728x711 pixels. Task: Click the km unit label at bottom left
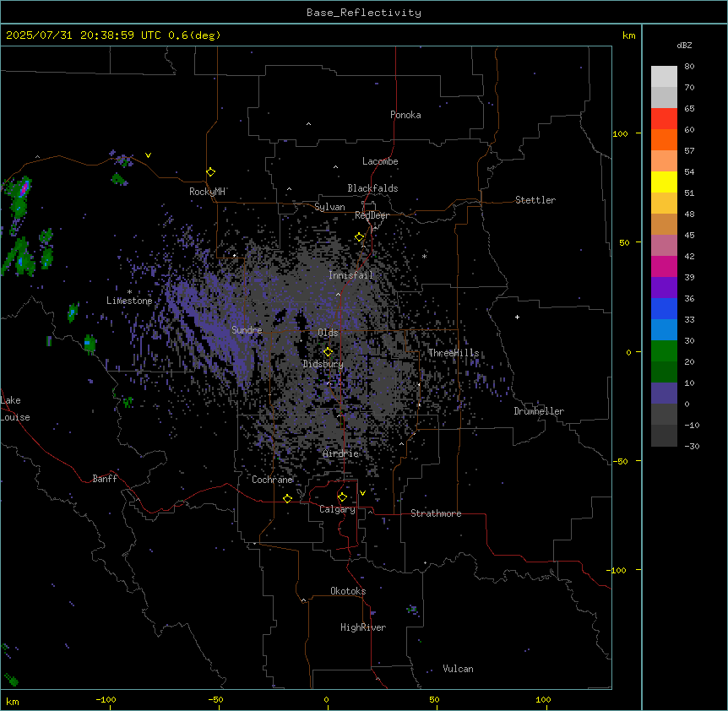coord(13,701)
